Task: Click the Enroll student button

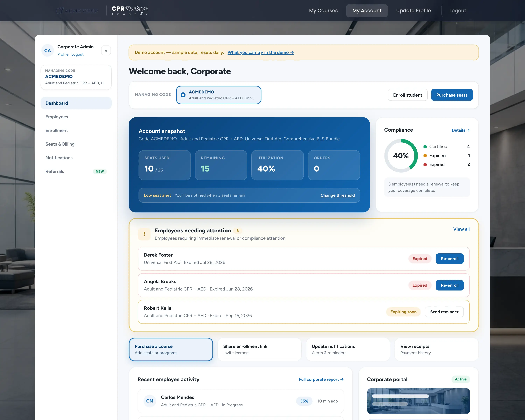Action: [407, 95]
